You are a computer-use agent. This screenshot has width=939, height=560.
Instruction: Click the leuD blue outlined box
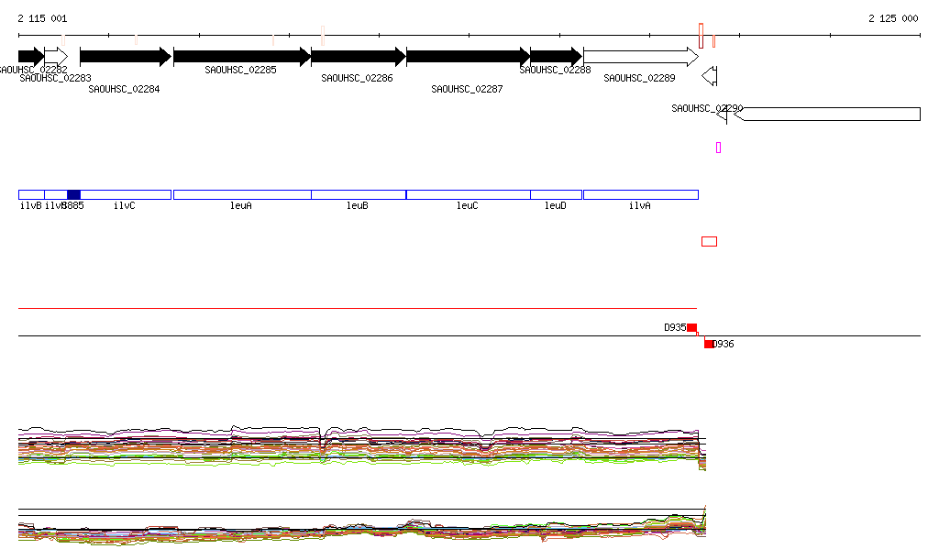(x=557, y=195)
